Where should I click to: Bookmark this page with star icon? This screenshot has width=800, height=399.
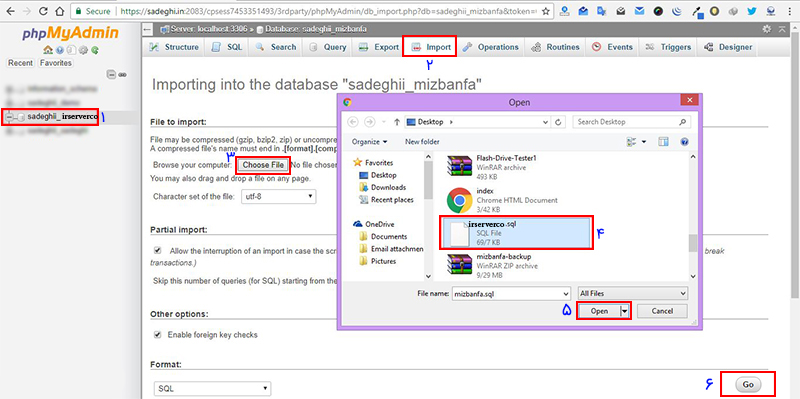(x=546, y=11)
